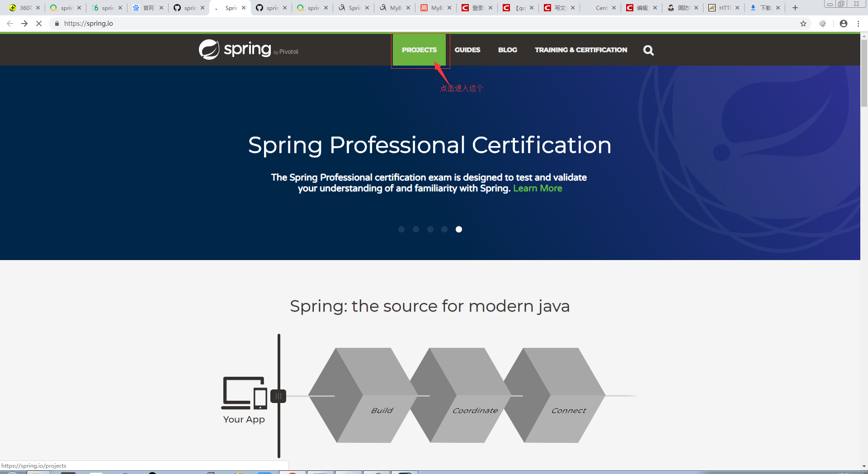Click the Connect hexagon block
The height and width of the screenshot is (474, 868).
pos(555,395)
